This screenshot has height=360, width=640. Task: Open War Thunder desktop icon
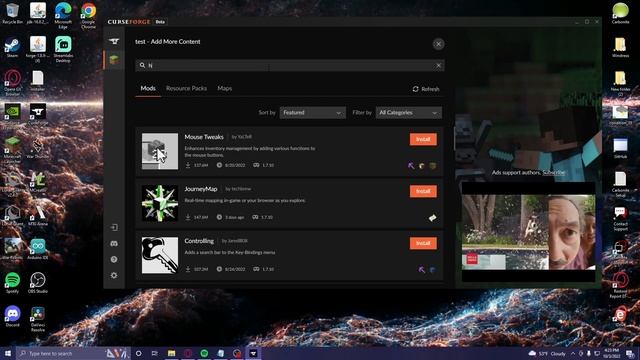point(38,148)
